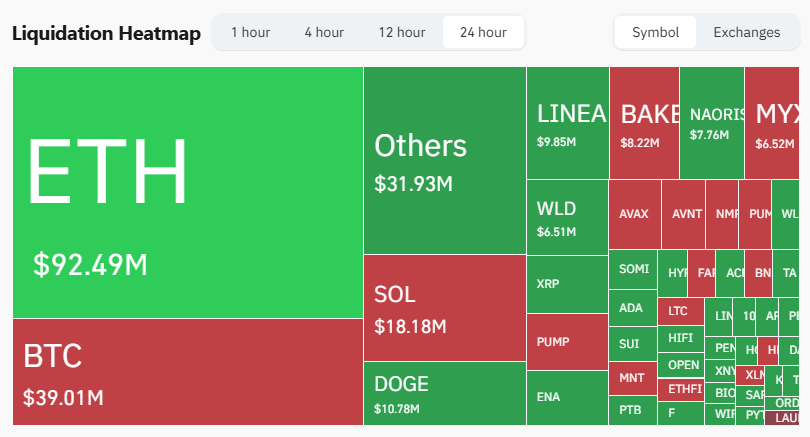Click the PEN tile
The height and width of the screenshot is (437, 810).
point(720,348)
